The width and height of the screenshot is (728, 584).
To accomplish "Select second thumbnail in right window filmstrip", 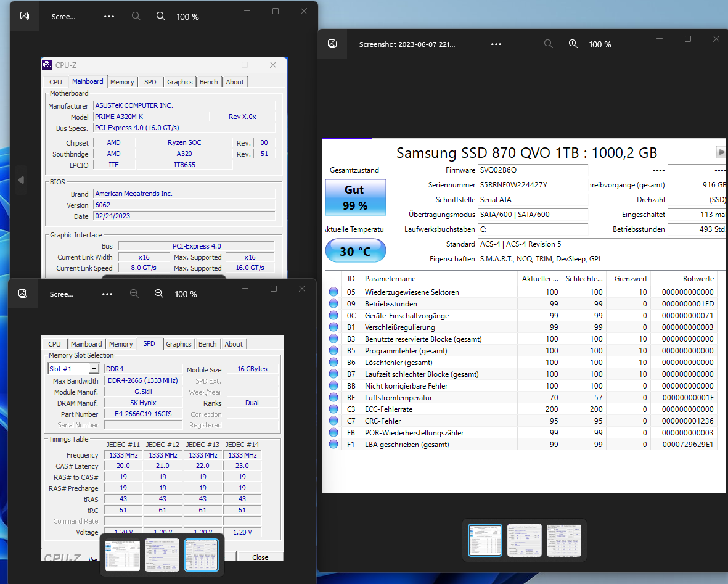I will tap(524, 540).
